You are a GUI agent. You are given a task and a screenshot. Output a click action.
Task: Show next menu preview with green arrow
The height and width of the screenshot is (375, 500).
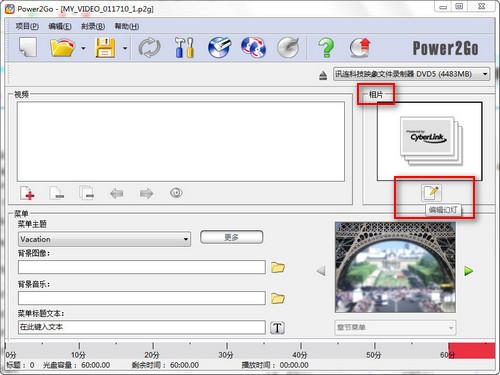pyautogui.click(x=469, y=271)
